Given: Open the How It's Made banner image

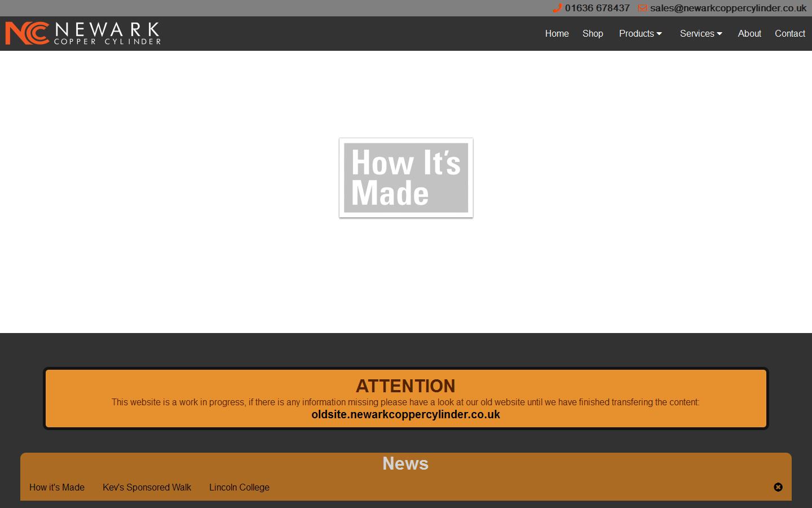Looking at the screenshot, I should click(x=406, y=178).
